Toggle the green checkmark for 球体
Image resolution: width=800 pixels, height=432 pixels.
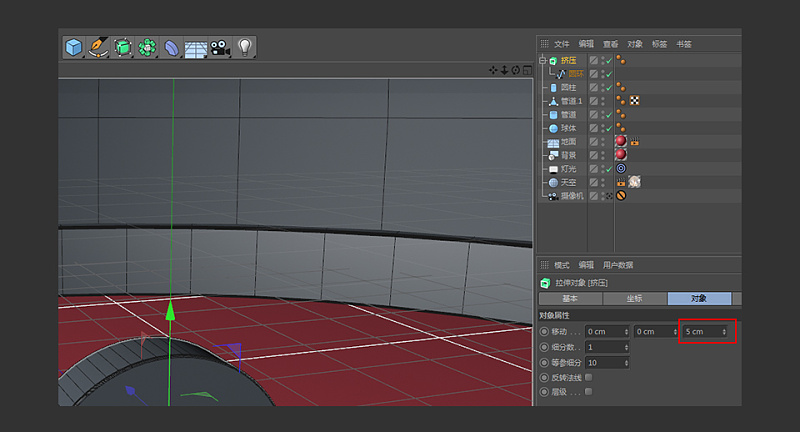(607, 128)
